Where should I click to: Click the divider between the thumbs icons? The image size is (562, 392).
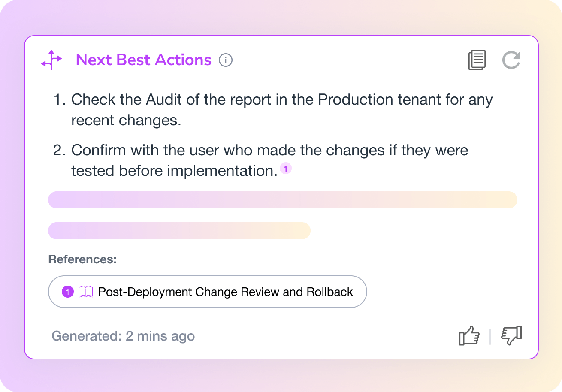(x=490, y=336)
